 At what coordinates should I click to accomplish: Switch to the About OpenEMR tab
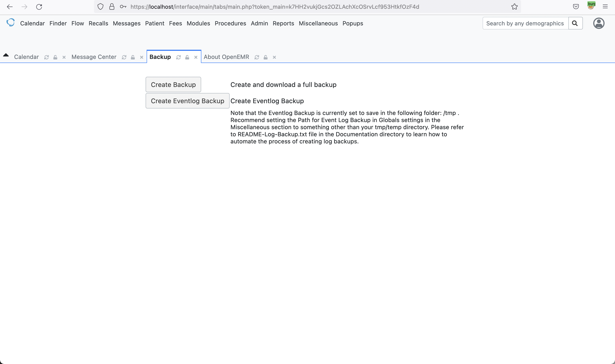pyautogui.click(x=226, y=57)
